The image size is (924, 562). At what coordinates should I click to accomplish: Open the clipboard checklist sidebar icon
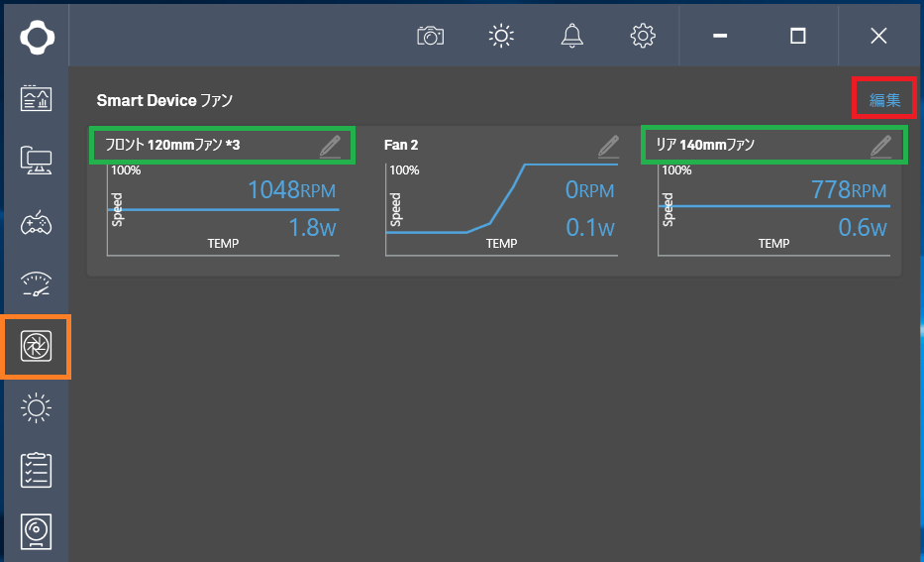coord(37,470)
